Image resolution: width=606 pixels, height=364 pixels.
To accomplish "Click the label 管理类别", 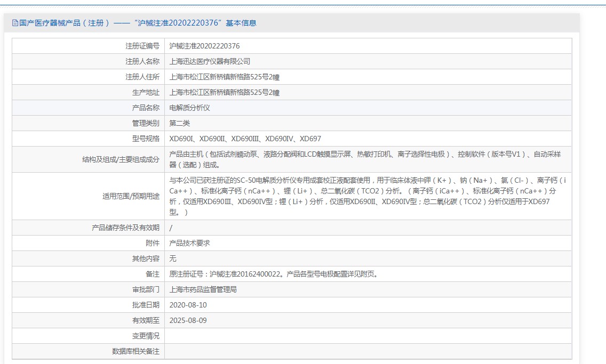I will click(146, 123).
